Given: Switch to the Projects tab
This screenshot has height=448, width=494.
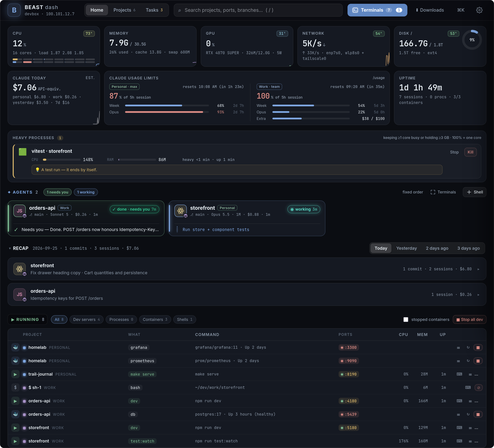Looking at the screenshot, I should point(124,10).
